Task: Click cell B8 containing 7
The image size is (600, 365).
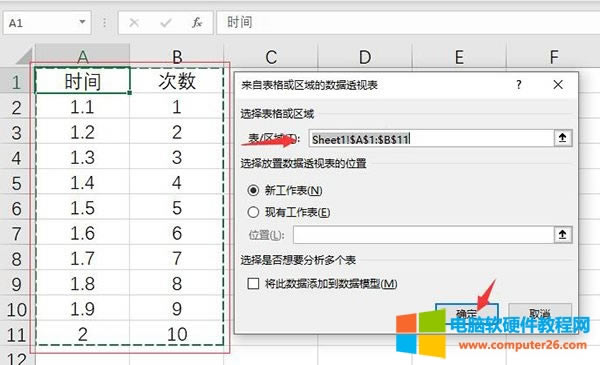Action: point(177,258)
